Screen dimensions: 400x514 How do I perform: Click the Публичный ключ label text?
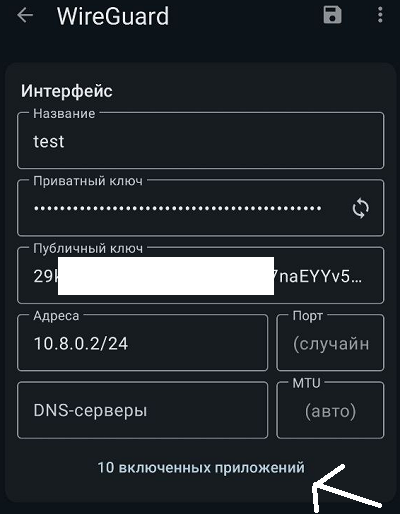pyautogui.click(x=88, y=249)
